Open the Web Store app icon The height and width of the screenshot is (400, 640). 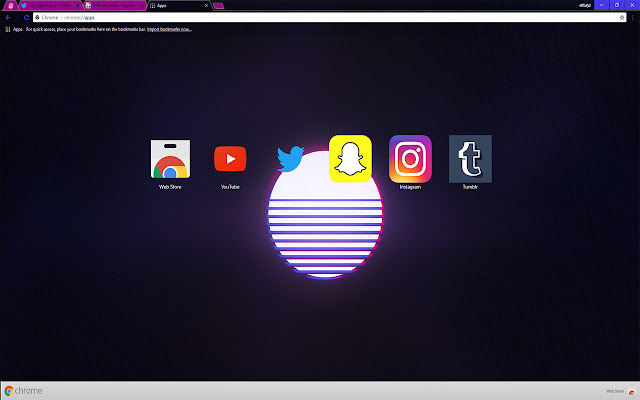170,159
